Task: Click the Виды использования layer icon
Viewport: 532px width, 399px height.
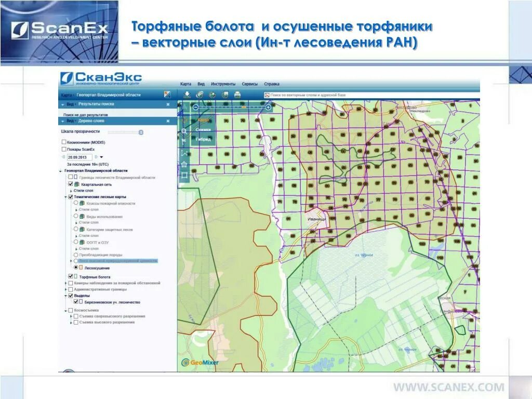Action: pyautogui.click(x=82, y=217)
